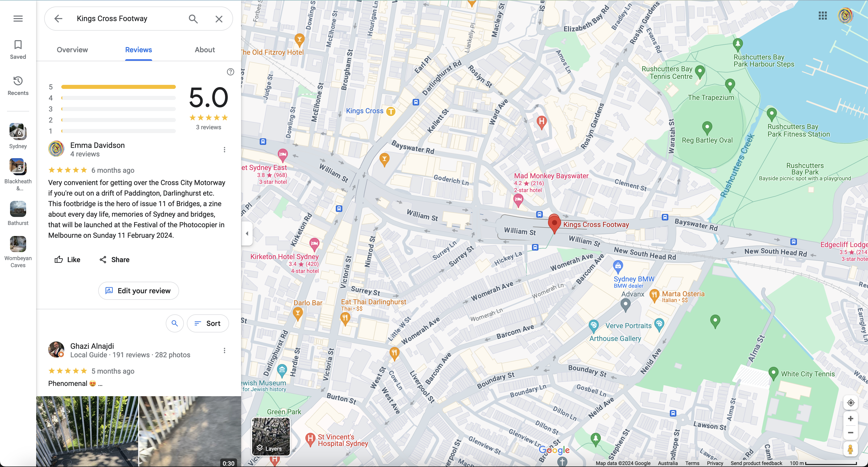Click the magnifier search icon in search box
This screenshot has width=868, height=467.
193,19
